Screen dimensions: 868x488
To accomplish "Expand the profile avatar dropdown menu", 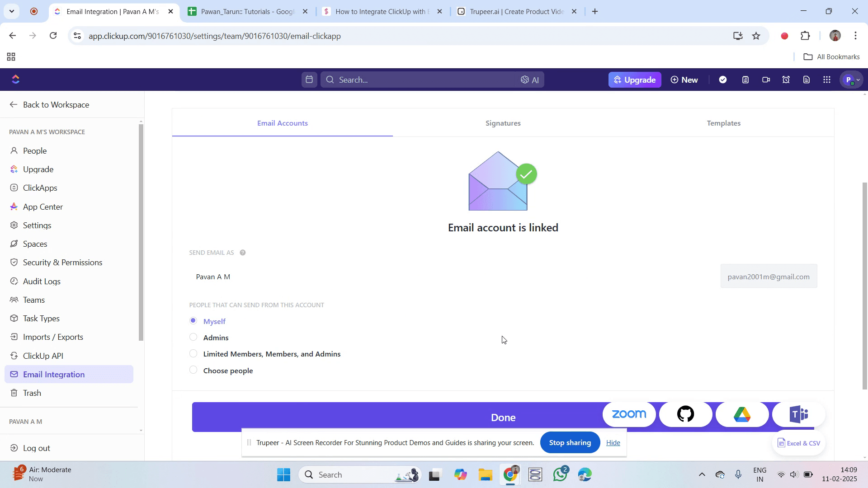I will coord(852,80).
